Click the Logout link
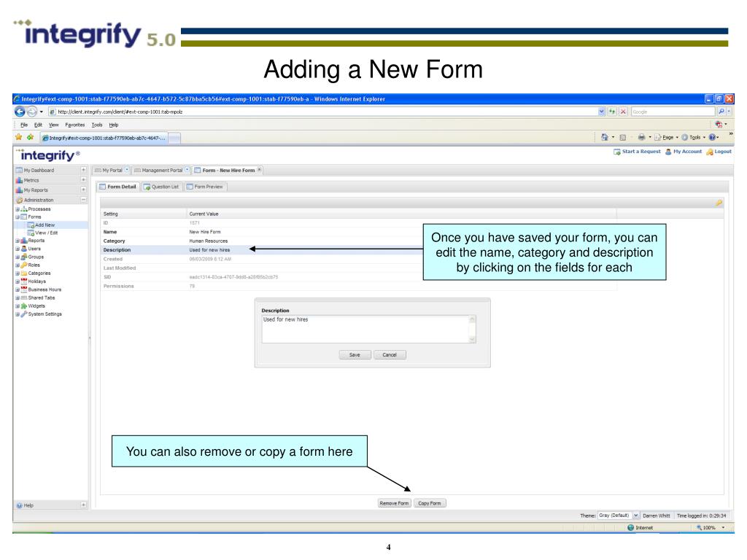The height and width of the screenshot is (560, 747). (x=719, y=152)
